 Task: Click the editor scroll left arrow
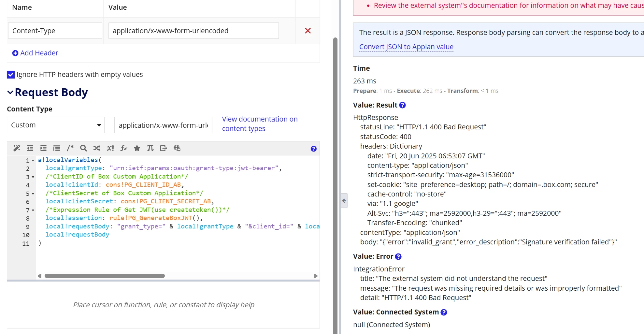pyautogui.click(x=40, y=276)
